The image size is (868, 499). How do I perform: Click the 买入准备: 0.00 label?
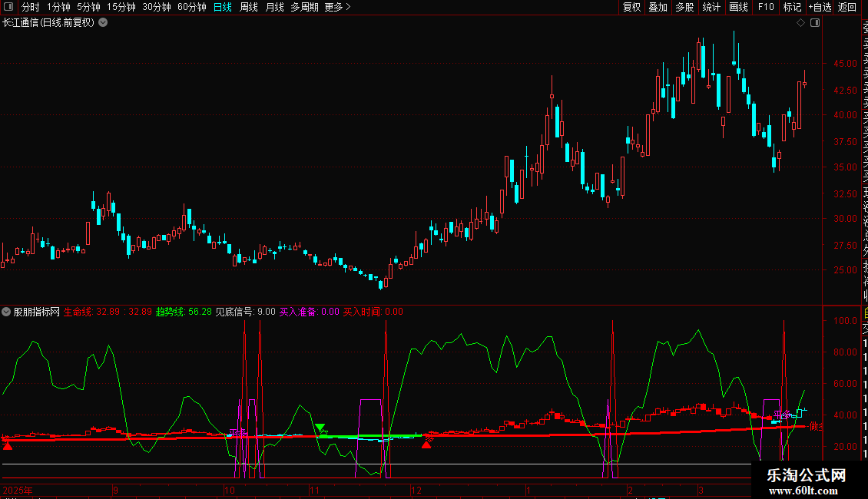(x=309, y=312)
